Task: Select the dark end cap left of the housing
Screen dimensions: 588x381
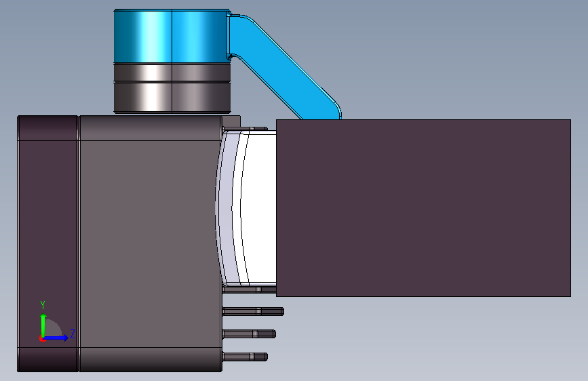Action: point(47,244)
